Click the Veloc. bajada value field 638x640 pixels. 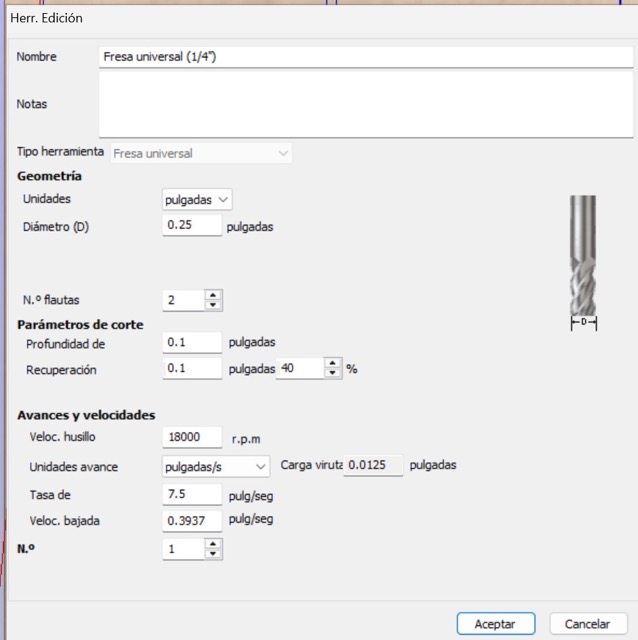[x=192, y=521]
